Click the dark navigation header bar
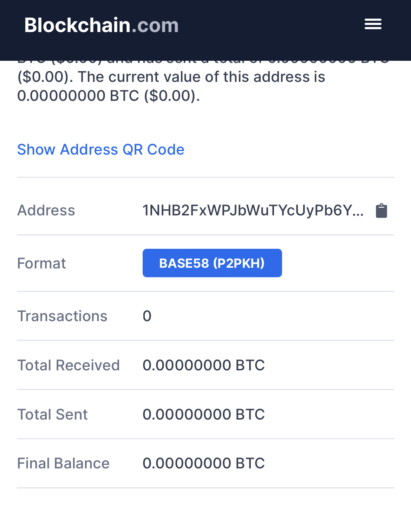Screen dimensions: 411x532 205,30
